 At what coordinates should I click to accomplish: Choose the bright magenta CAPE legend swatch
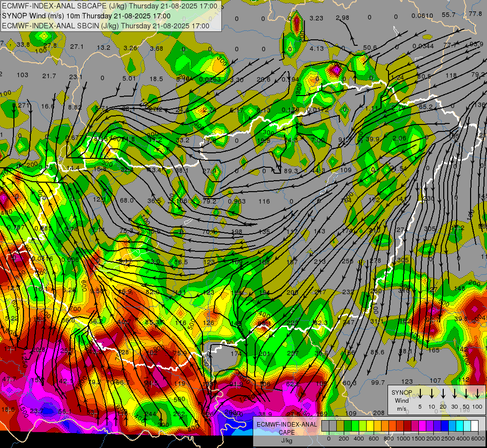pos(422,426)
